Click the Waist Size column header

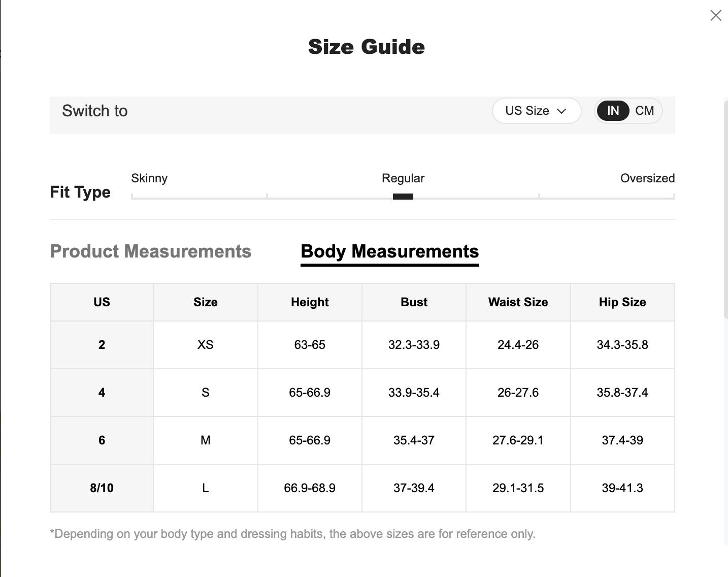[x=518, y=302]
